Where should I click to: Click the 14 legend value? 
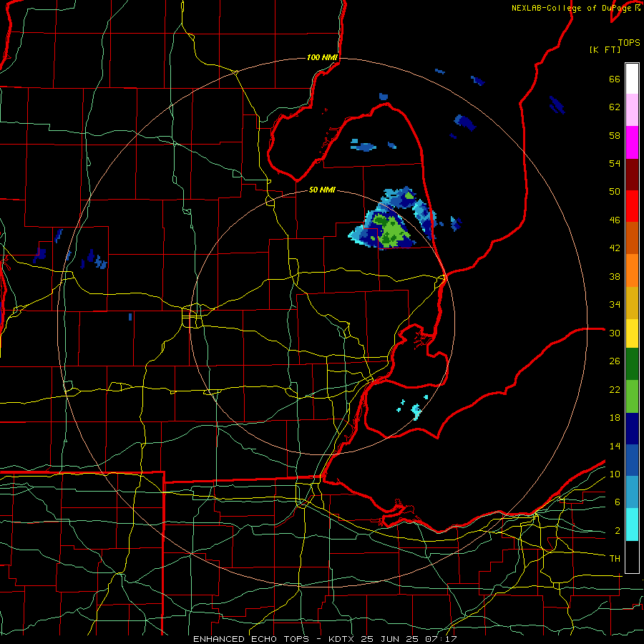tap(615, 446)
